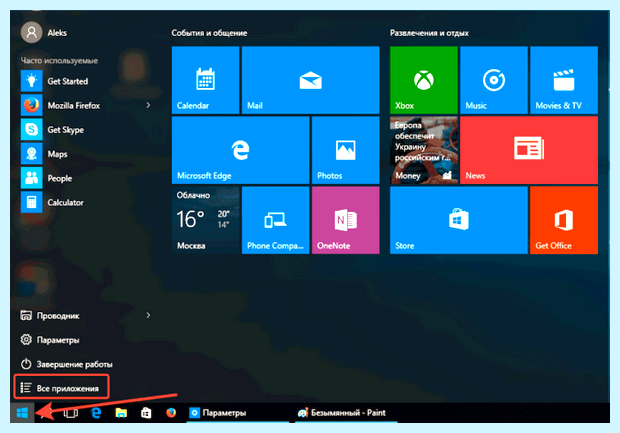This screenshot has height=433, width=620.
Task: Launch Firefox from the taskbar
Action: tap(171, 413)
